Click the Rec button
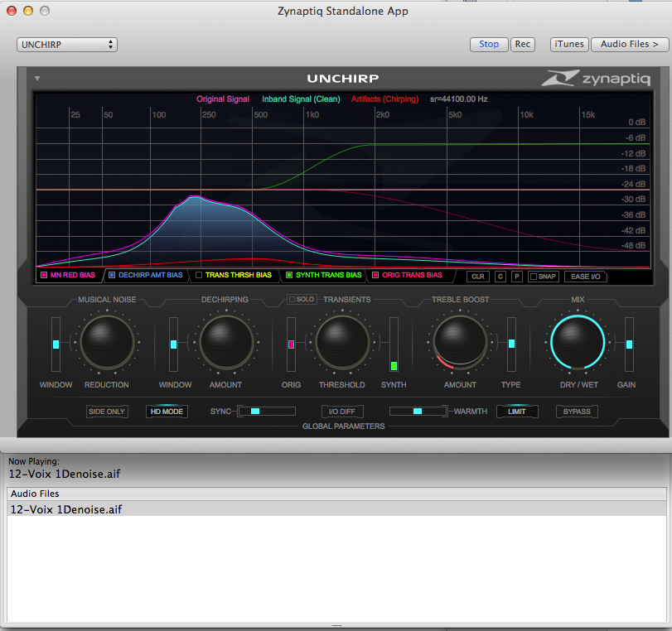Screen dimensions: 672x631 pyautogui.click(x=522, y=44)
